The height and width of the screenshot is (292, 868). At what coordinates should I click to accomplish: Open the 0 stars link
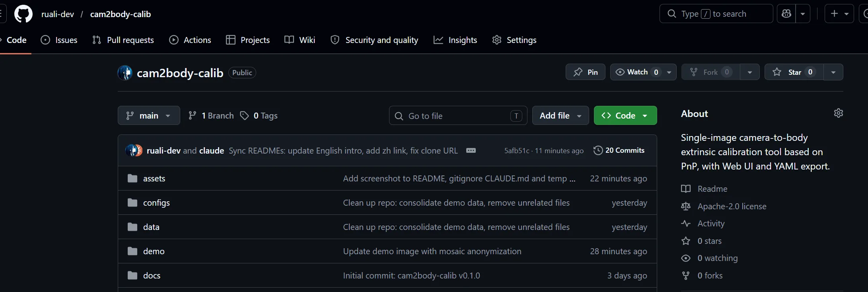[710, 241]
